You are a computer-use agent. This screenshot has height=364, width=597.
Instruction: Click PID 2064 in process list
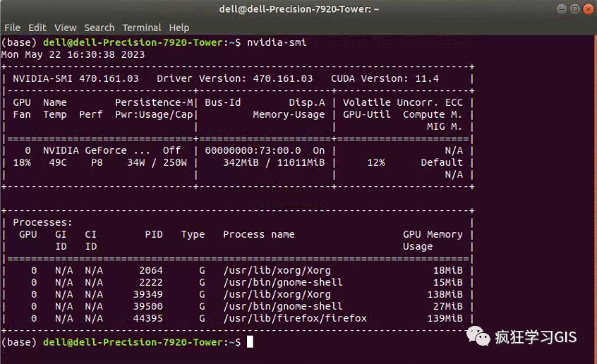(x=151, y=270)
